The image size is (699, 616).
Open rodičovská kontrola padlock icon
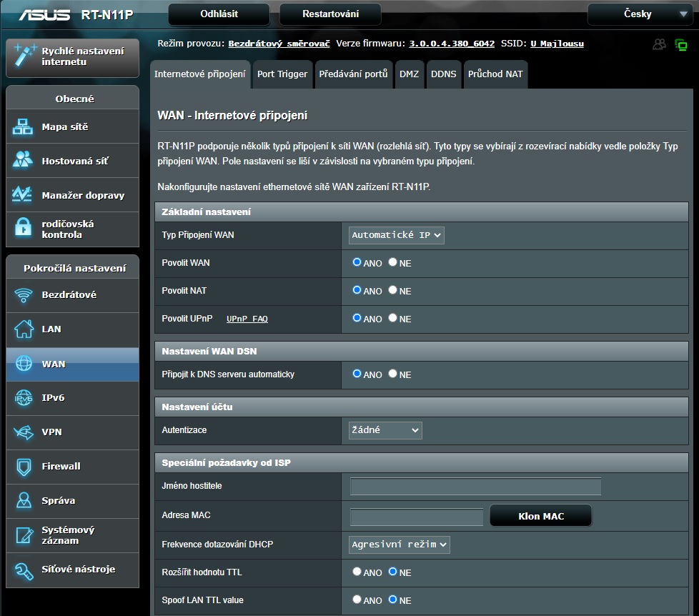coord(23,229)
